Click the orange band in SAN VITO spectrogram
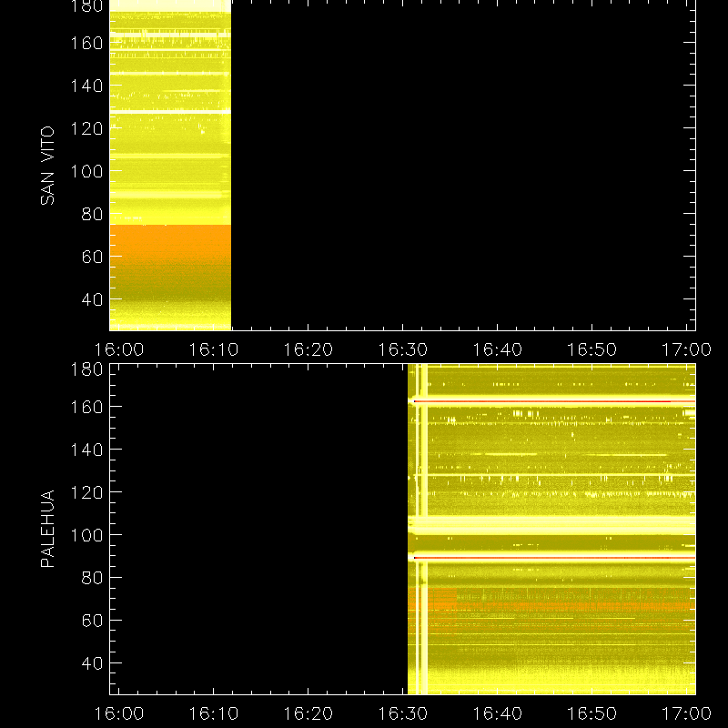The height and width of the screenshot is (728, 728). pos(170,246)
